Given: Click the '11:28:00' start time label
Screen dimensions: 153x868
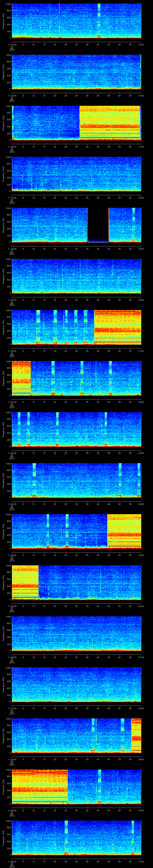Looking at the screenshot, I should [x=12, y=760].
